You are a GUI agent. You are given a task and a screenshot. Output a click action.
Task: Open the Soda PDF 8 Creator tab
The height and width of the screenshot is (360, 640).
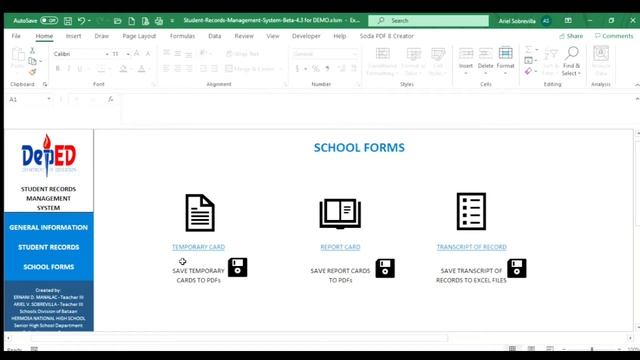[387, 36]
